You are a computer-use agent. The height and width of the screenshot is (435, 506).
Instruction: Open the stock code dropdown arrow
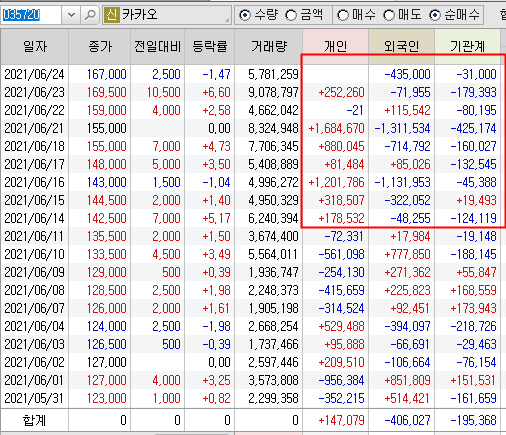[x=71, y=15]
